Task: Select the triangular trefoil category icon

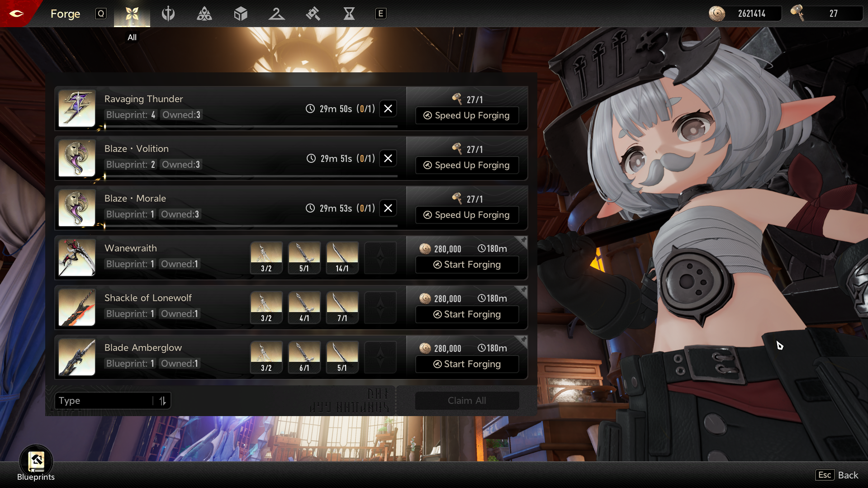Action: (204, 14)
